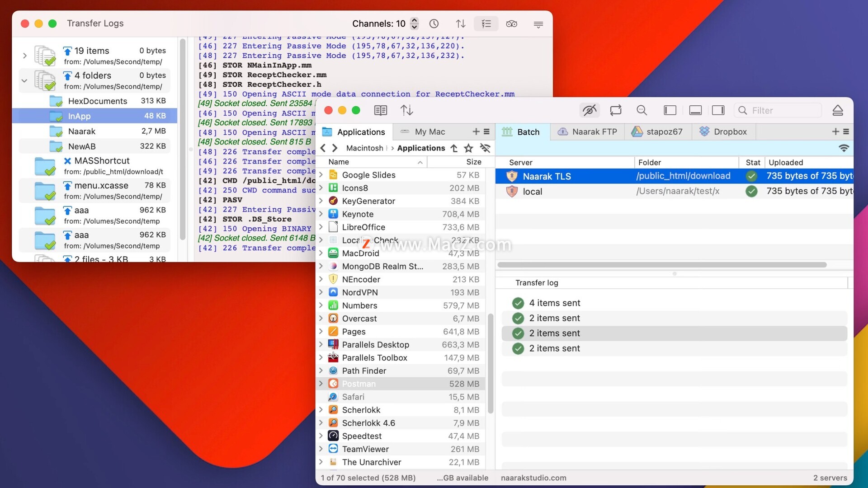Toggle the checklist view icon in Transfer Logs
This screenshot has height=488, width=868.
486,23
